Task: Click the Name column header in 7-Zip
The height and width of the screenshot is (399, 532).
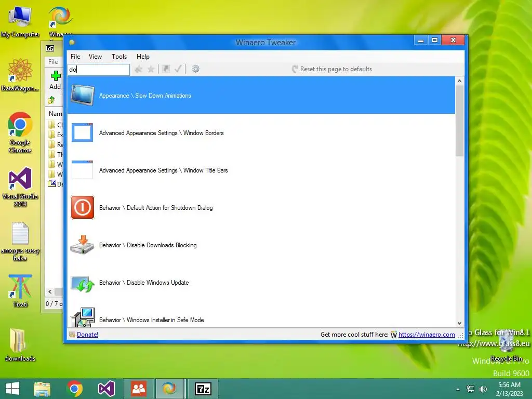Action: click(x=55, y=114)
